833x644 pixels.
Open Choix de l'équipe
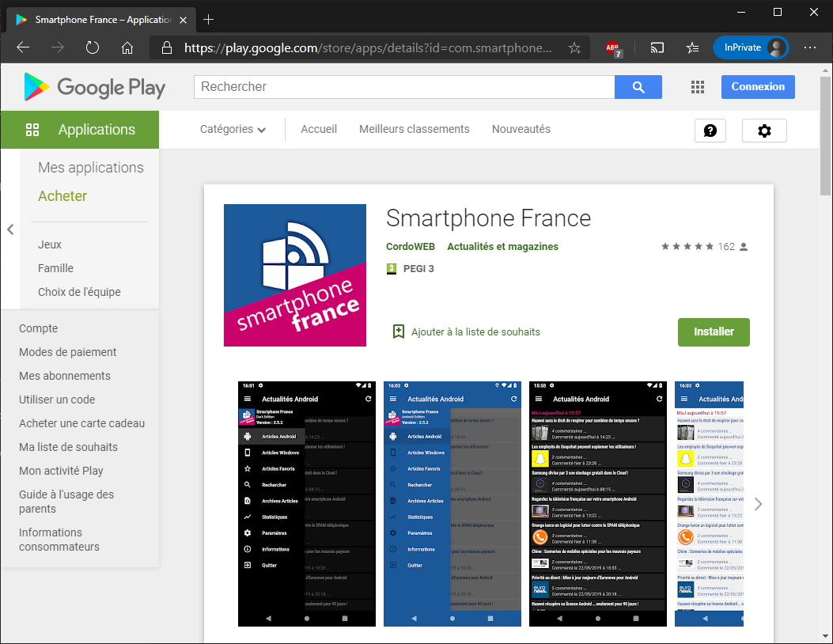tap(79, 292)
